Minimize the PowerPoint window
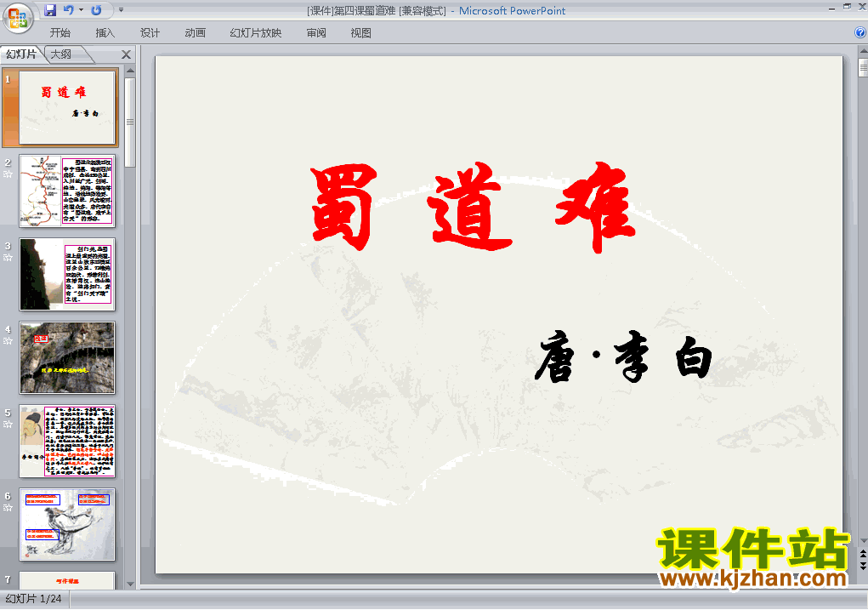The height and width of the screenshot is (610, 868). pos(832,8)
